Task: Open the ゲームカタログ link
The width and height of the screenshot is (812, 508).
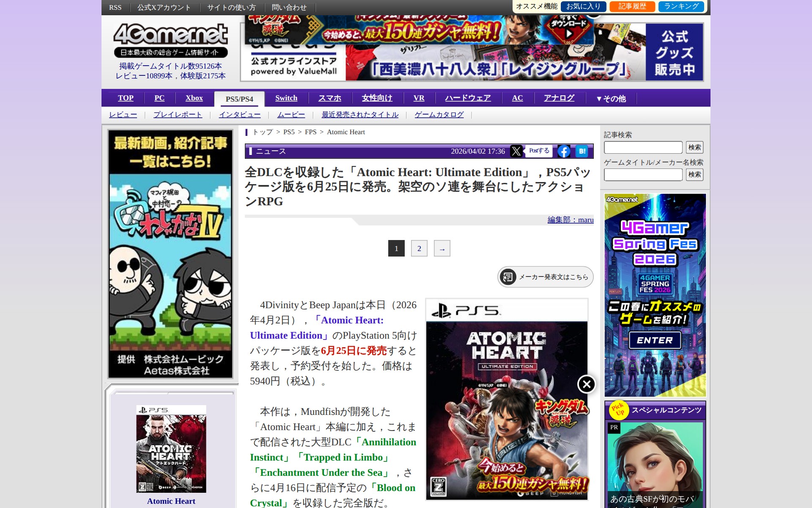Action: [439, 115]
